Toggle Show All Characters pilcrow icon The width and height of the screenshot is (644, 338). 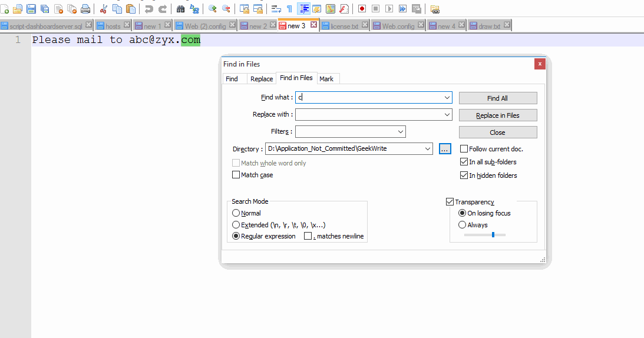click(x=289, y=9)
